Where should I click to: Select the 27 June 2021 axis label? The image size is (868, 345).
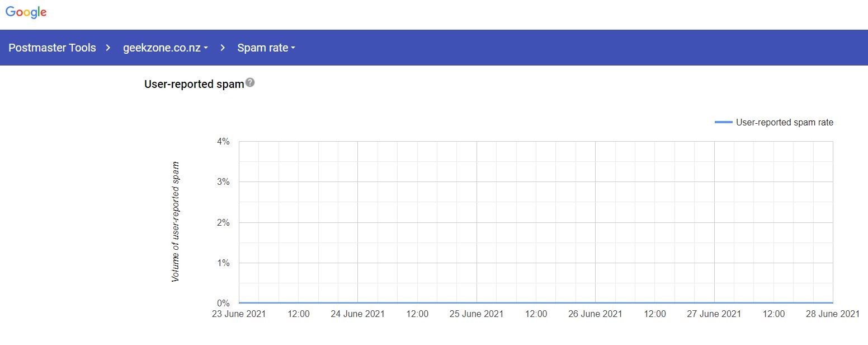click(x=714, y=314)
